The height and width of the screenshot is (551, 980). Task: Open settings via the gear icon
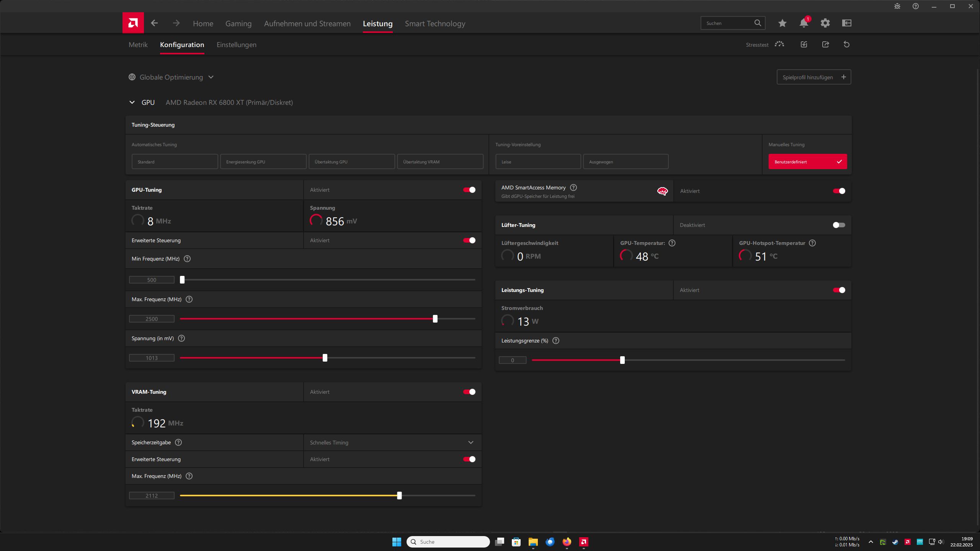pos(825,23)
